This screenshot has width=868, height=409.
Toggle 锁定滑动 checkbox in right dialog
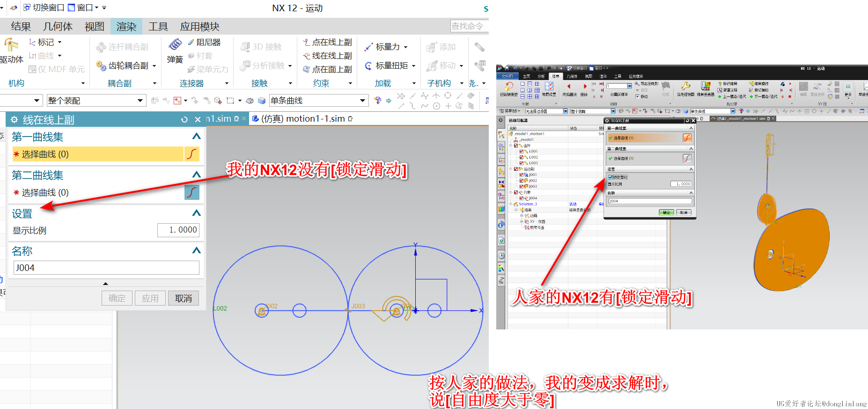611,177
